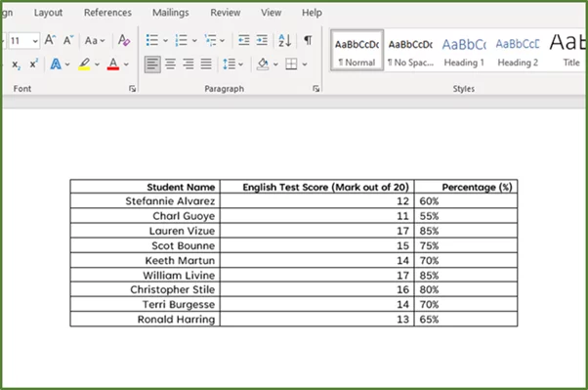Sort table using A-Z sort icon
Screen dimensions: 588x390
tap(284, 40)
